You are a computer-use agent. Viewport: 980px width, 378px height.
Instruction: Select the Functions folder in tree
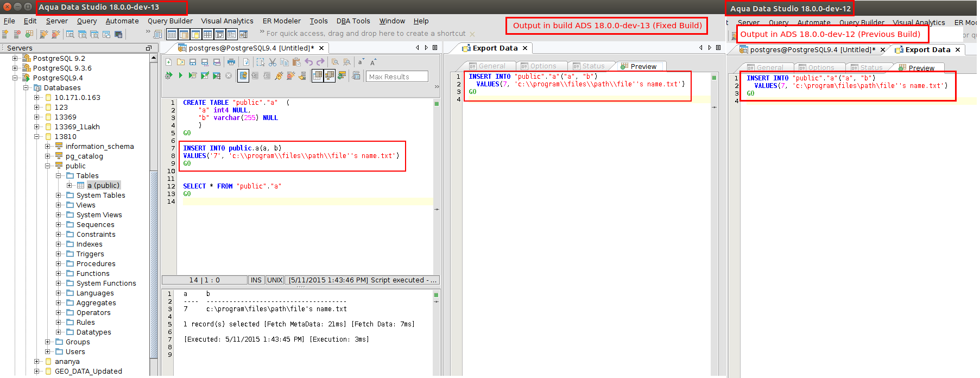pyautogui.click(x=93, y=273)
